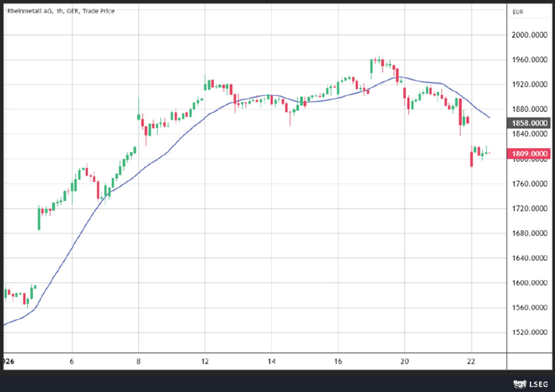Click date label 20 on time axis

404,362
